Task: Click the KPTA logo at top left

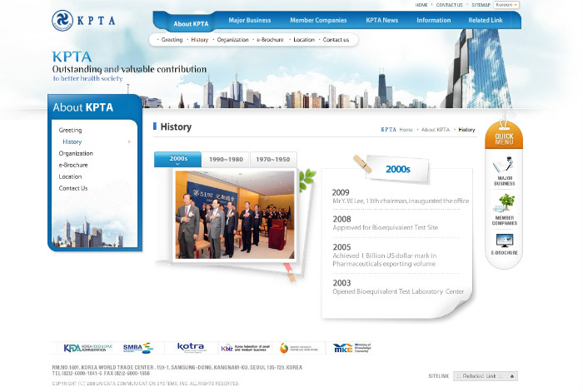Action: [x=83, y=20]
